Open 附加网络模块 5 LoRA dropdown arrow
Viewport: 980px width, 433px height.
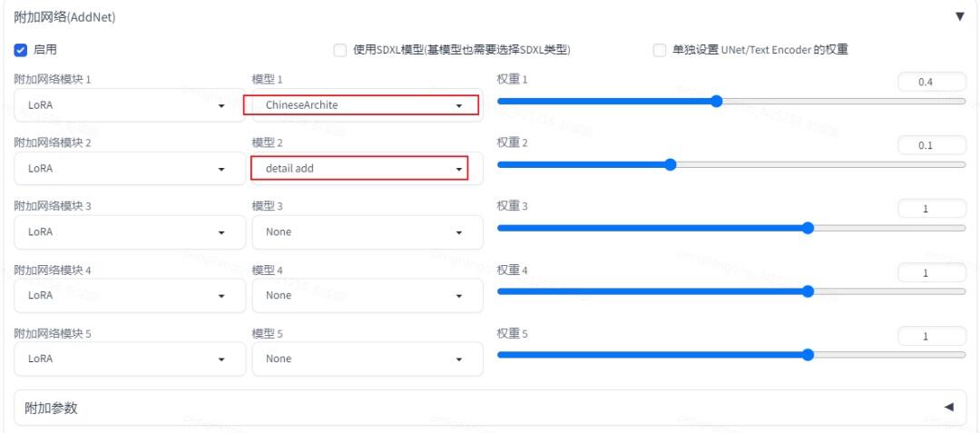click(221, 359)
